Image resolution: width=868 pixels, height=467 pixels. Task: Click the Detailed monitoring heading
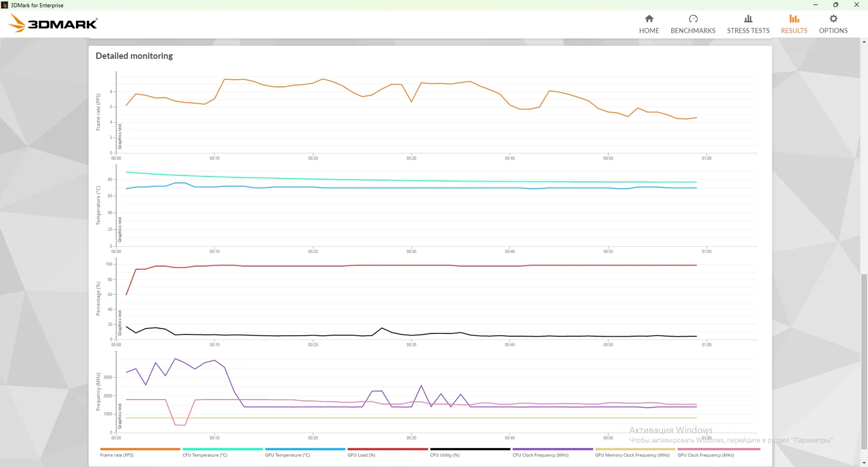(x=134, y=56)
